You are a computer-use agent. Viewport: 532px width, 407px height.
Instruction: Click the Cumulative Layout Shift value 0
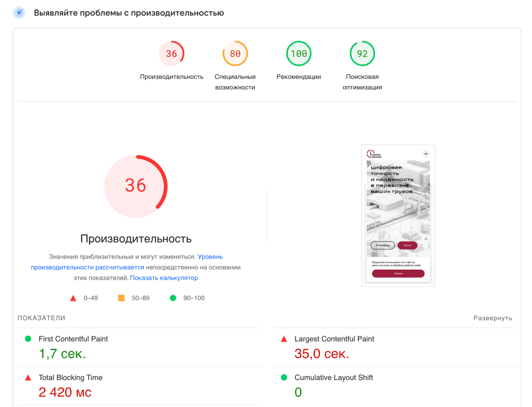298,392
